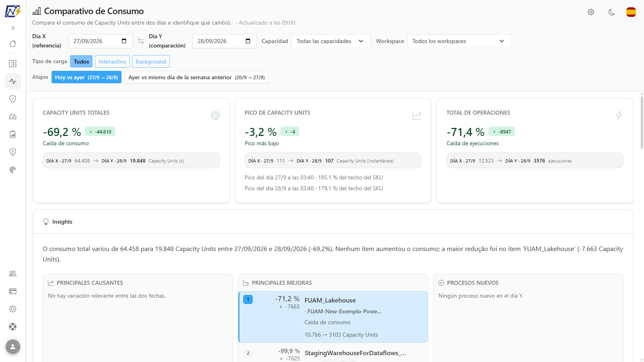Click the Total de Operaciones lightning icon
The height and width of the screenshot is (362, 644).
pyautogui.click(x=619, y=115)
